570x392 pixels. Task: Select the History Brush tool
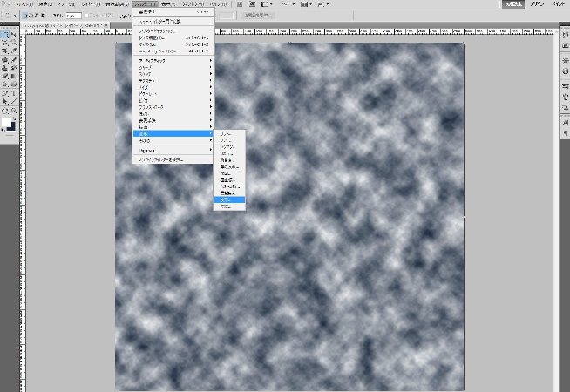coord(14,68)
